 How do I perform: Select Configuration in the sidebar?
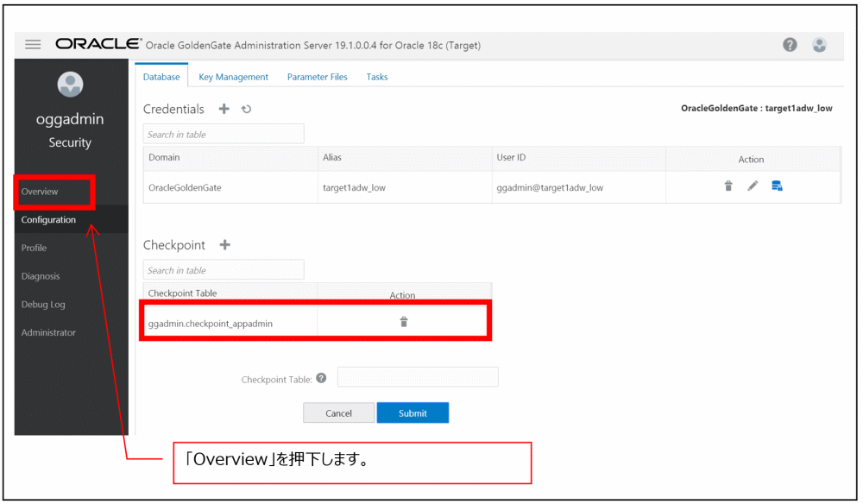(72, 219)
